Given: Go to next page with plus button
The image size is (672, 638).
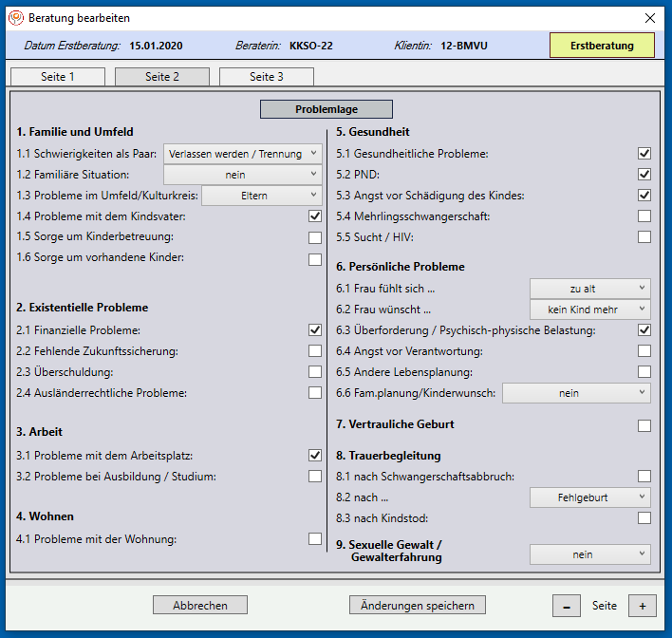Looking at the screenshot, I should 642,606.
